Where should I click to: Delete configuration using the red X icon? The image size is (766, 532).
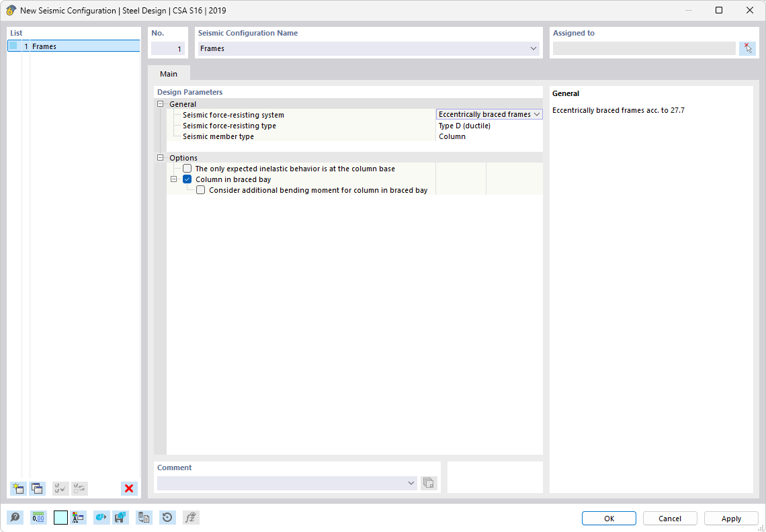click(128, 488)
